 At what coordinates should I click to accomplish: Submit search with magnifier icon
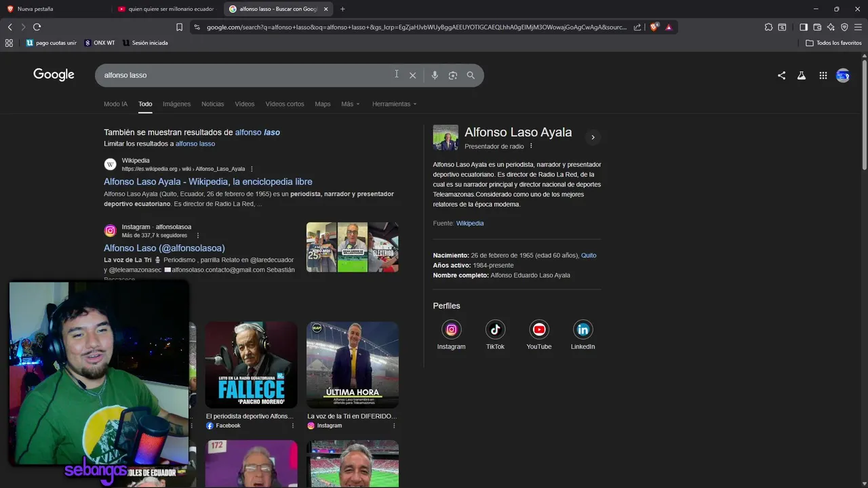click(471, 75)
